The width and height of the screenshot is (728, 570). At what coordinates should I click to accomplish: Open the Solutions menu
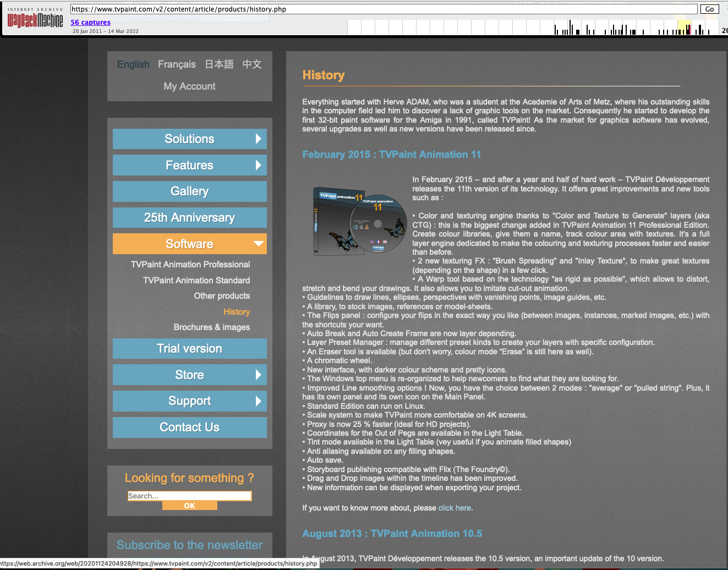tap(189, 139)
